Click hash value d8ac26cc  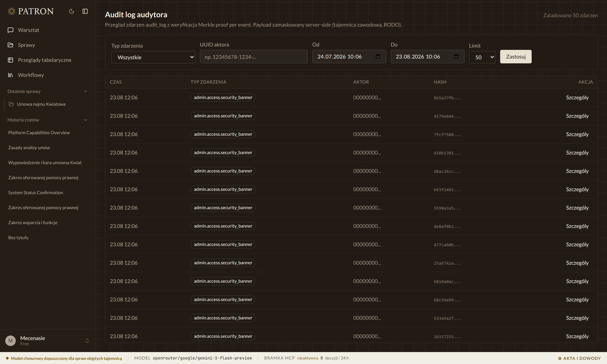point(447,171)
